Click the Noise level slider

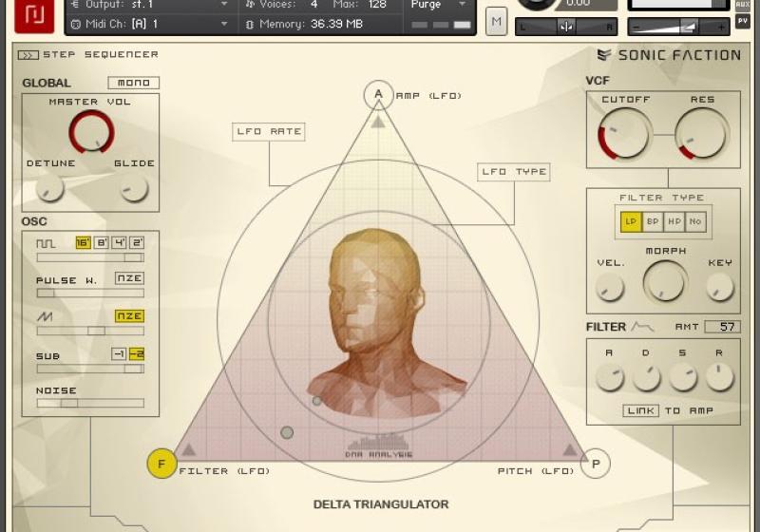90,403
